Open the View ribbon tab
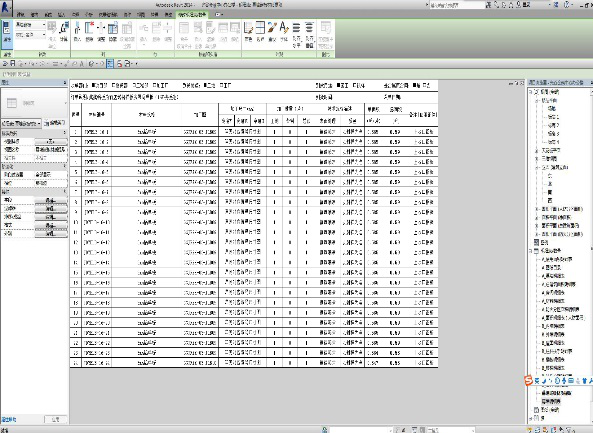The image size is (593, 433). (x=141, y=15)
